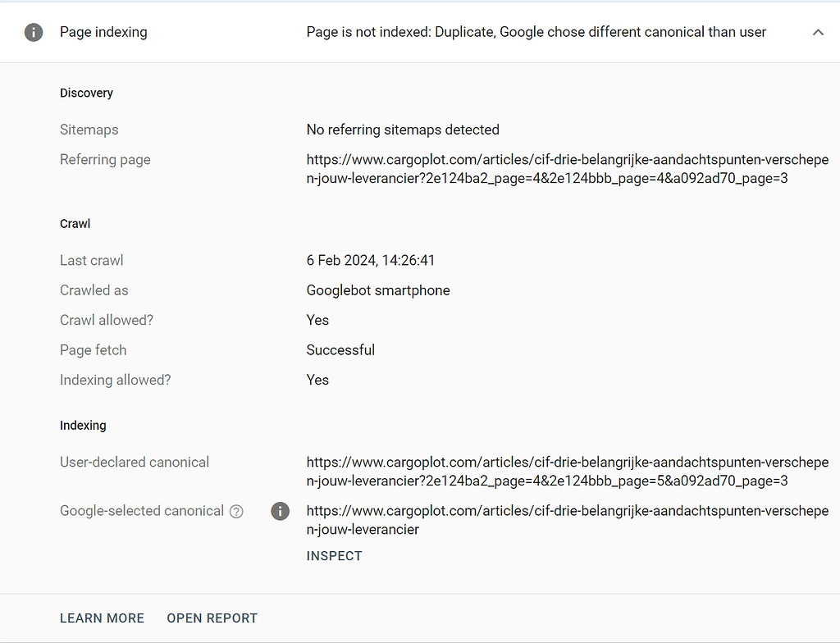840x643 pixels.
Task: Click the 'Googlebot smartphone' crawled-as value
Action: [378, 290]
